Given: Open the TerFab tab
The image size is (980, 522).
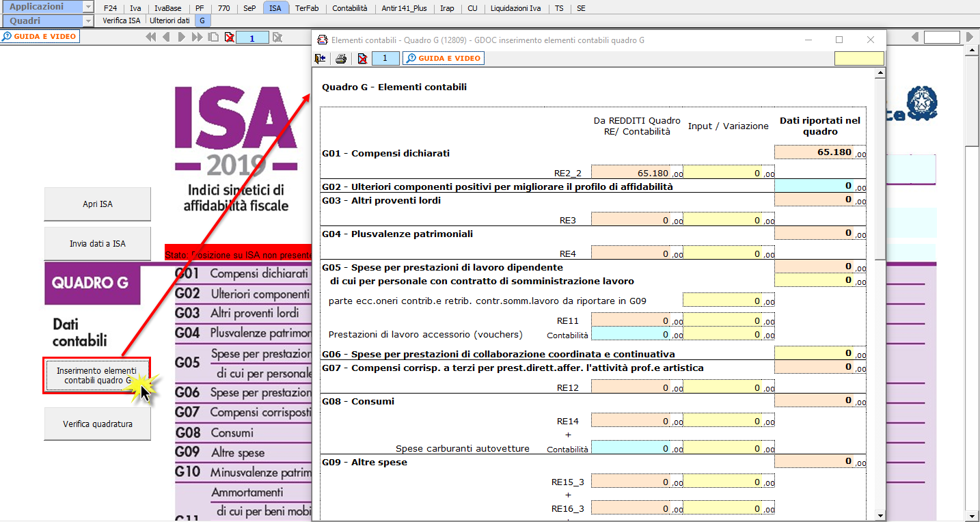Looking at the screenshot, I should point(306,8).
